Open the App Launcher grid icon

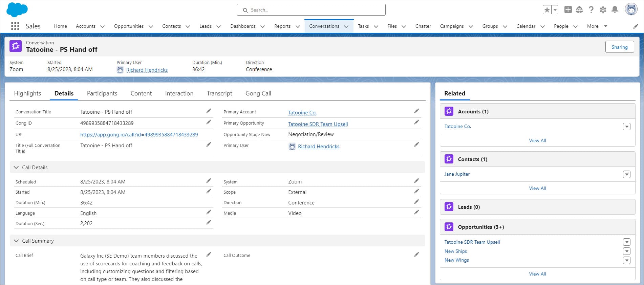point(15,26)
